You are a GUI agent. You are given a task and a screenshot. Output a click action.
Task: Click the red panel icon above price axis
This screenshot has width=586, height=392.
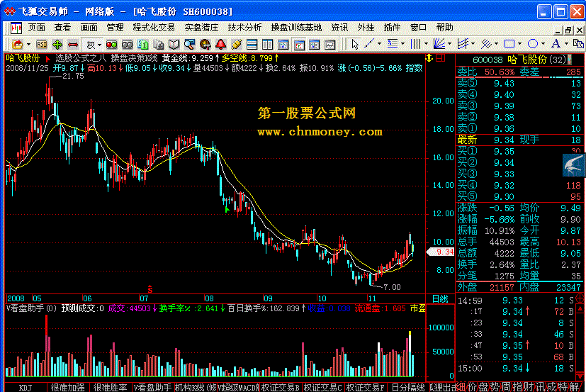click(x=441, y=58)
